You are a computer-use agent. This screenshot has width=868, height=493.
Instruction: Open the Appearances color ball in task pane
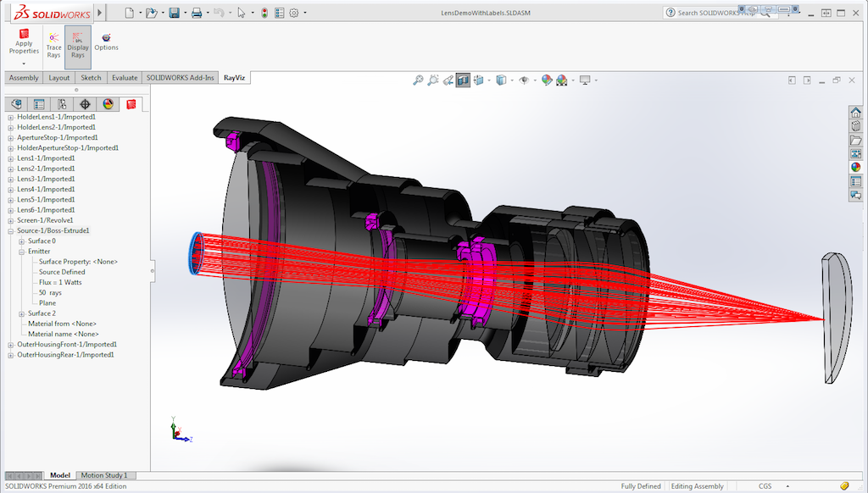[856, 167]
